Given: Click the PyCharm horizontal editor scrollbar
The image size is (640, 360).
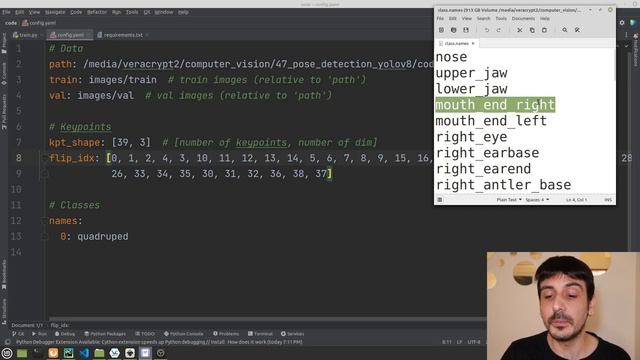Looking at the screenshot, I should pyautogui.click(x=267, y=318).
